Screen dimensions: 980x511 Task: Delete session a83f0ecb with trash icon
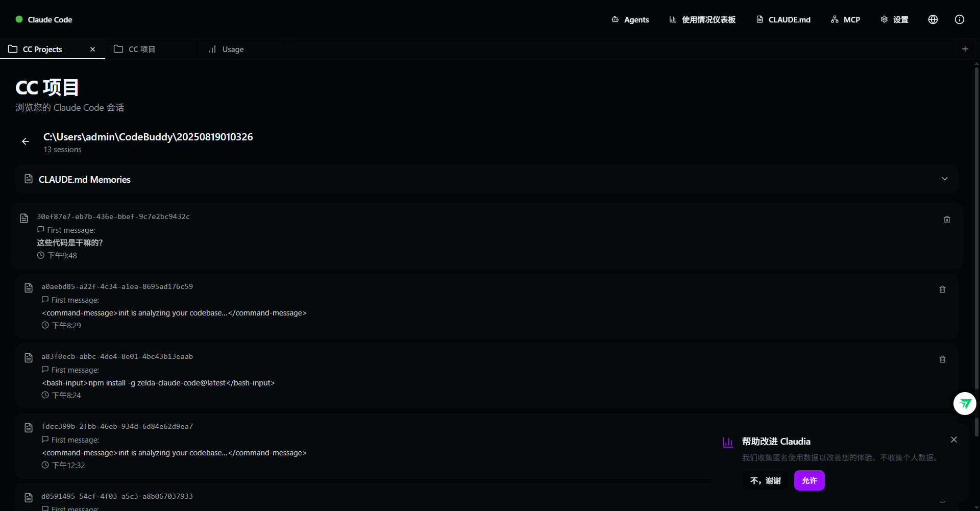942,359
